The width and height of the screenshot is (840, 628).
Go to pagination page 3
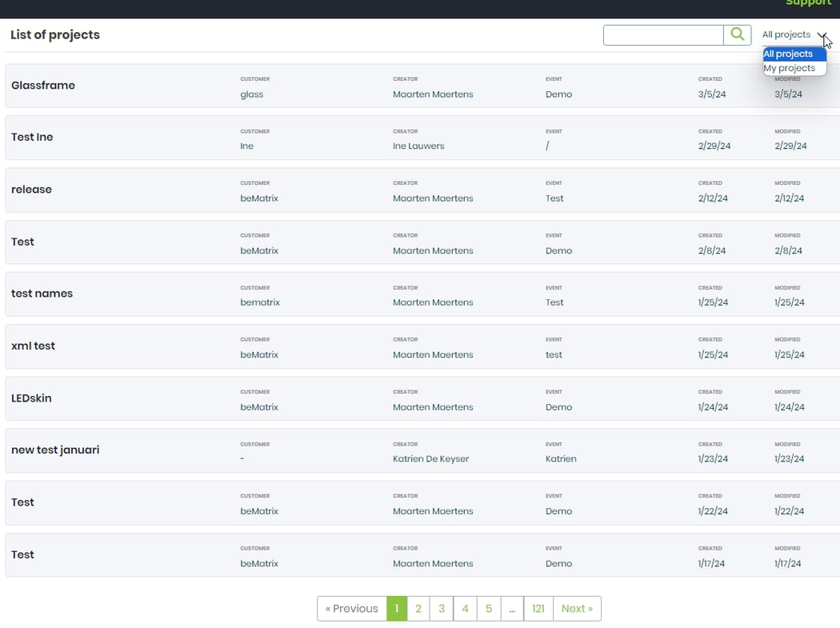coord(442,609)
